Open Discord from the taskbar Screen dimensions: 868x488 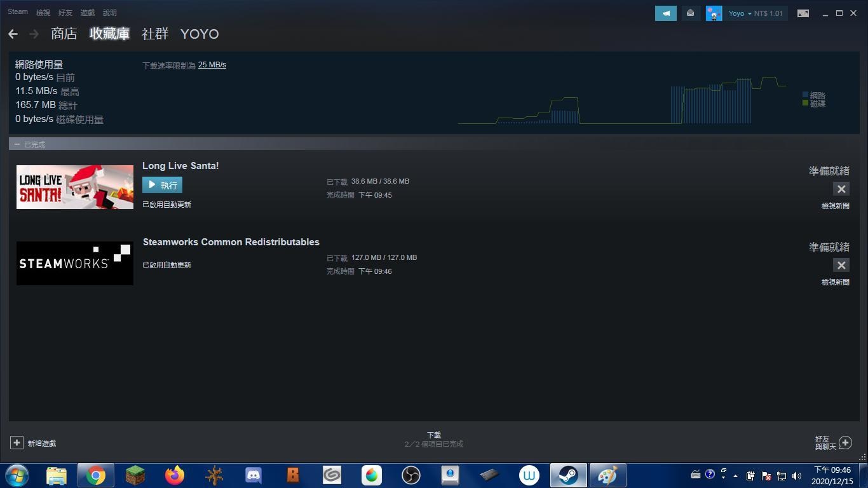click(254, 475)
